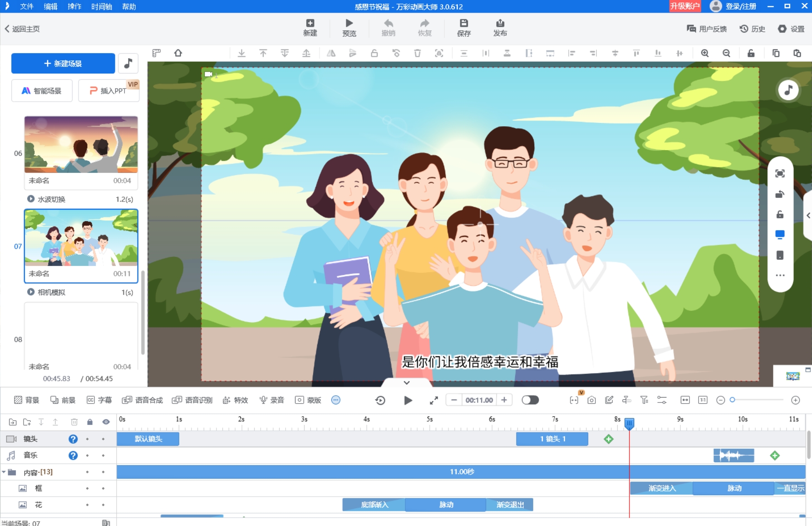Image resolution: width=812 pixels, height=526 pixels.
Task: Zoom in on the canvas
Action: [705, 53]
